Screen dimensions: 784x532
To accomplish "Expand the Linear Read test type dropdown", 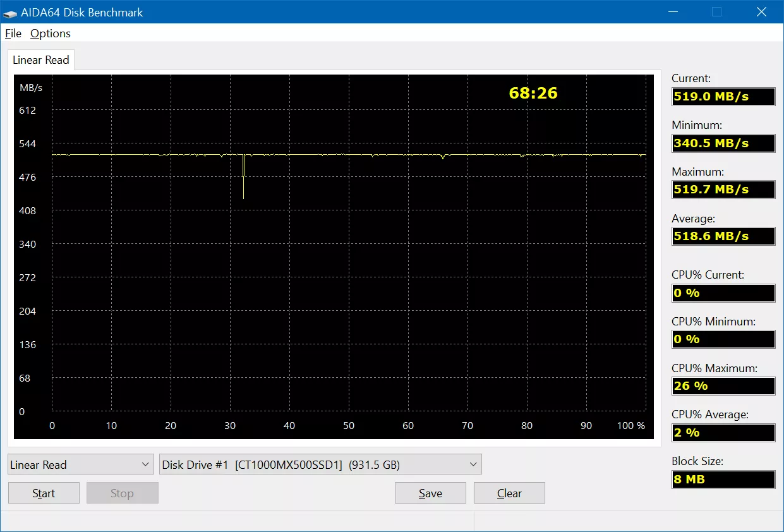I will pos(81,464).
